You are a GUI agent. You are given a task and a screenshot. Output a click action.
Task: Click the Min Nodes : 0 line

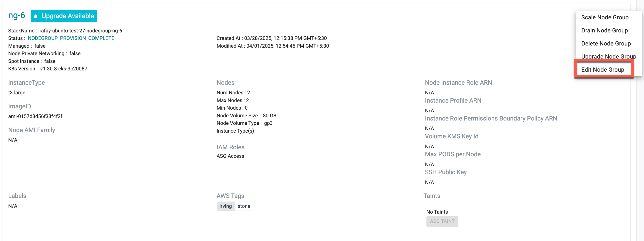(232, 108)
